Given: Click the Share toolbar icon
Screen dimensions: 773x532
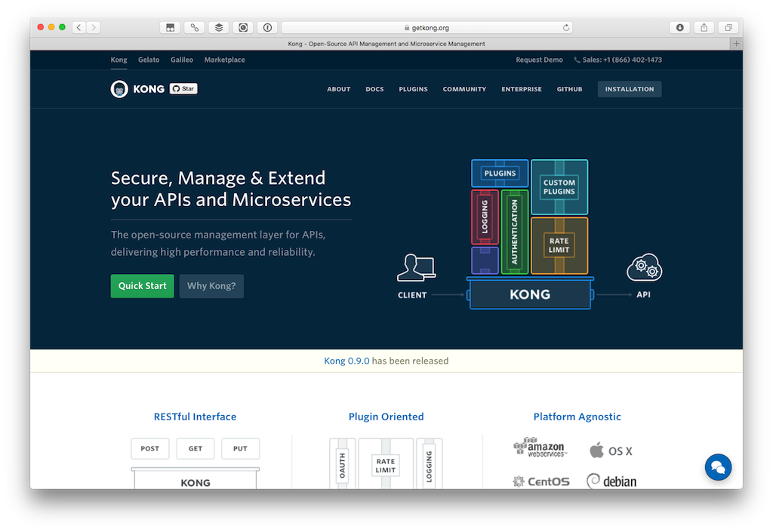Looking at the screenshot, I should pos(704,28).
